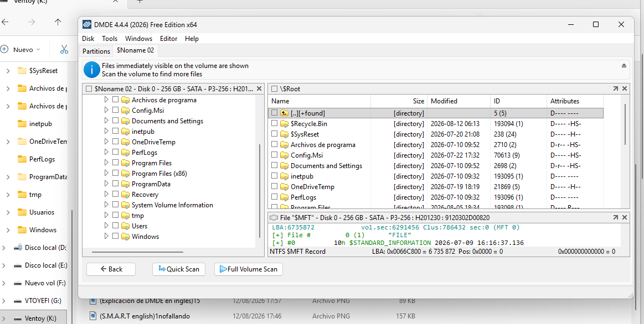Viewport: 644px width, 324px height.
Task: Expand the tmp tree node in DMDE
Action: click(106, 215)
